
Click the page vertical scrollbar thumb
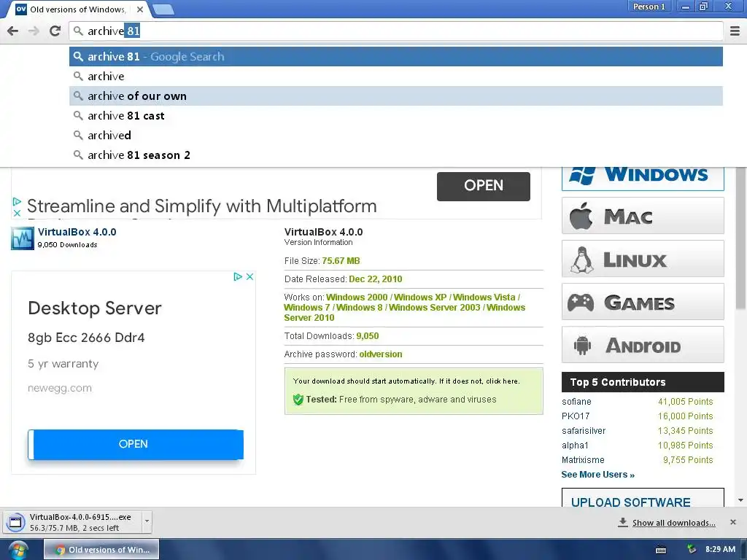click(x=740, y=238)
